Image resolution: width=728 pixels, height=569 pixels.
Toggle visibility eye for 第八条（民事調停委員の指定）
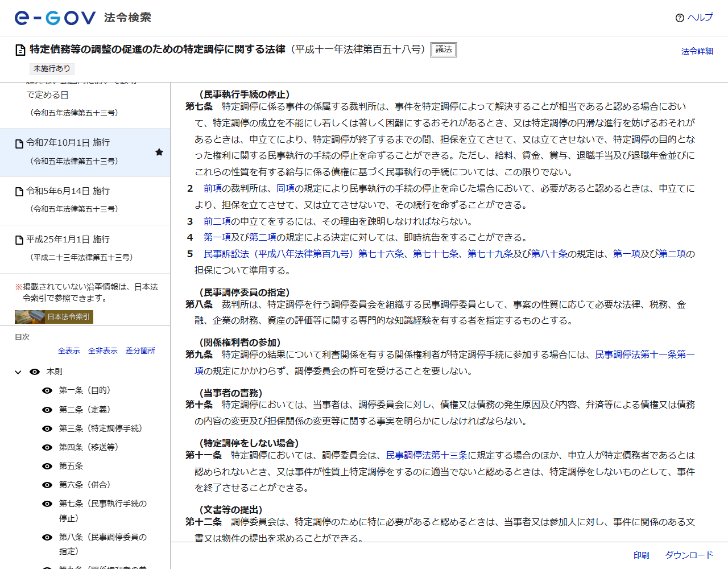coord(47,537)
